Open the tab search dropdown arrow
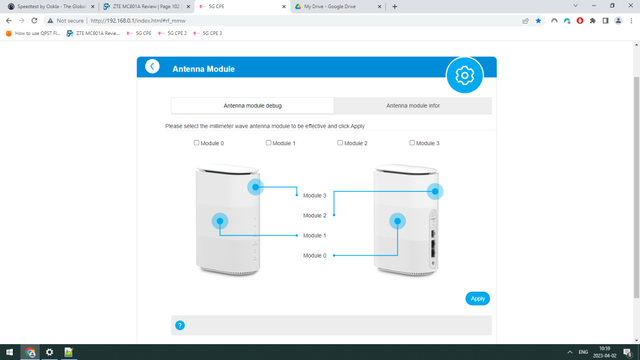This screenshot has width=640, height=360. [575, 6]
